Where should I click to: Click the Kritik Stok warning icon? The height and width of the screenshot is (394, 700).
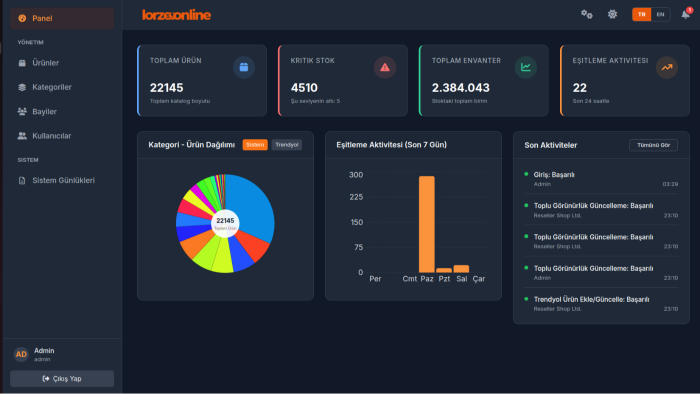tap(385, 67)
